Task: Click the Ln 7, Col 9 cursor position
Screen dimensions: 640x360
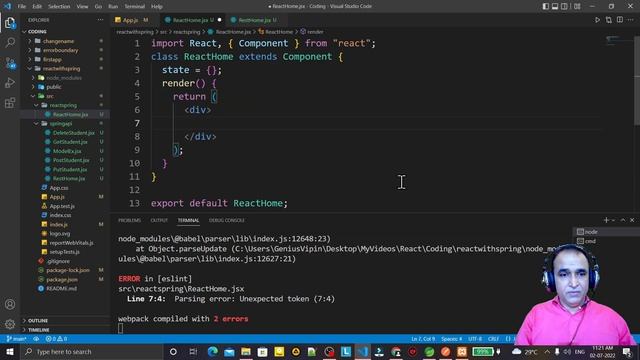Action: 423,339
